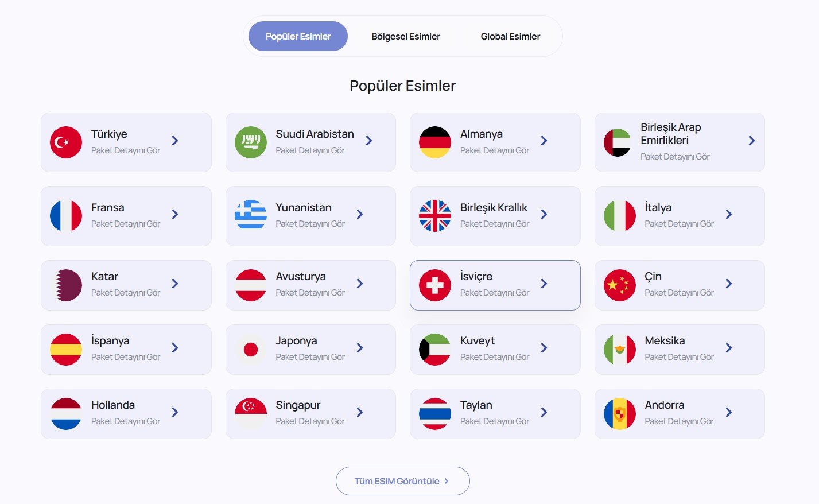Click the Singapur flag icon
The height and width of the screenshot is (504, 819).
pos(251,413)
